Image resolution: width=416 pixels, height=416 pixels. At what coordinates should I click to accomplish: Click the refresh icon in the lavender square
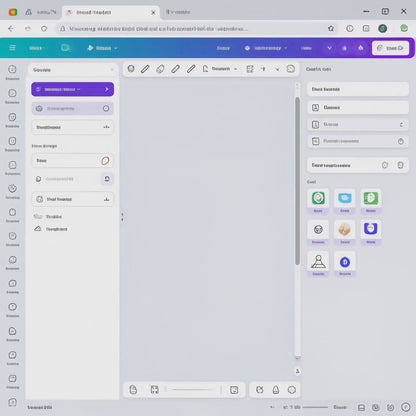click(x=107, y=179)
